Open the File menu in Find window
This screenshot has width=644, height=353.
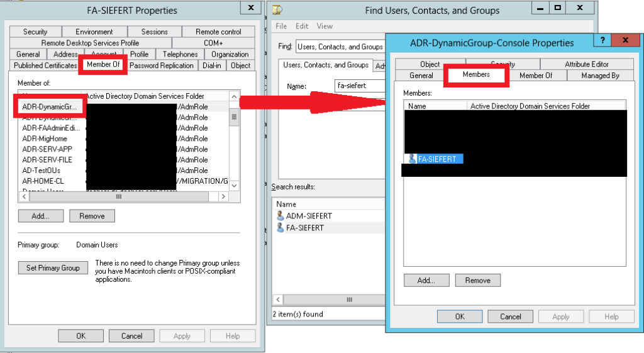coord(281,26)
